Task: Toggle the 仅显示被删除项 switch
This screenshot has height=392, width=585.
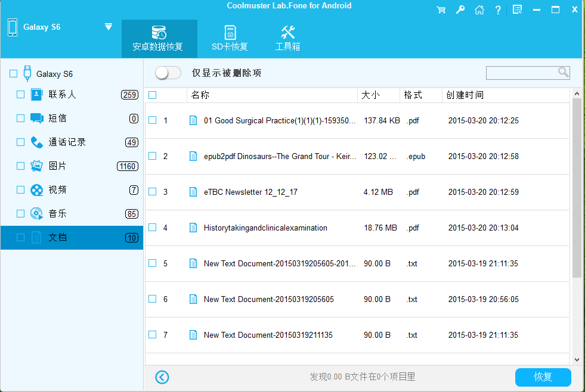Action: point(168,73)
